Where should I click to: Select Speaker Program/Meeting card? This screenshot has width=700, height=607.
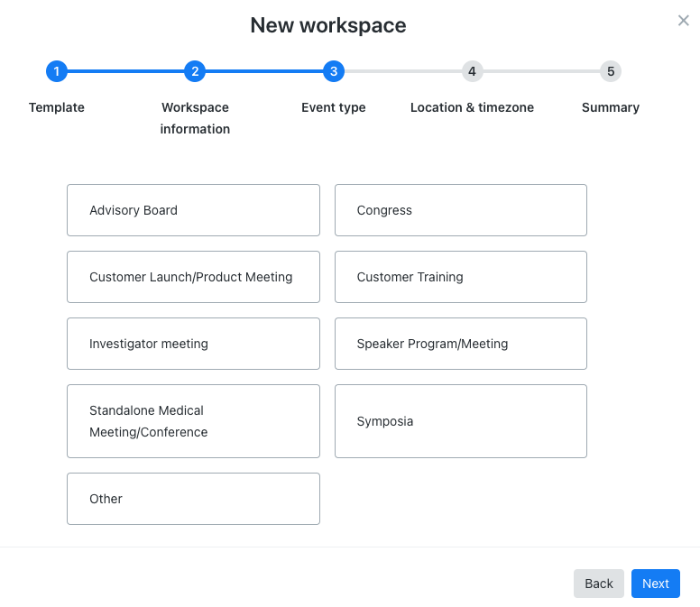click(x=461, y=344)
